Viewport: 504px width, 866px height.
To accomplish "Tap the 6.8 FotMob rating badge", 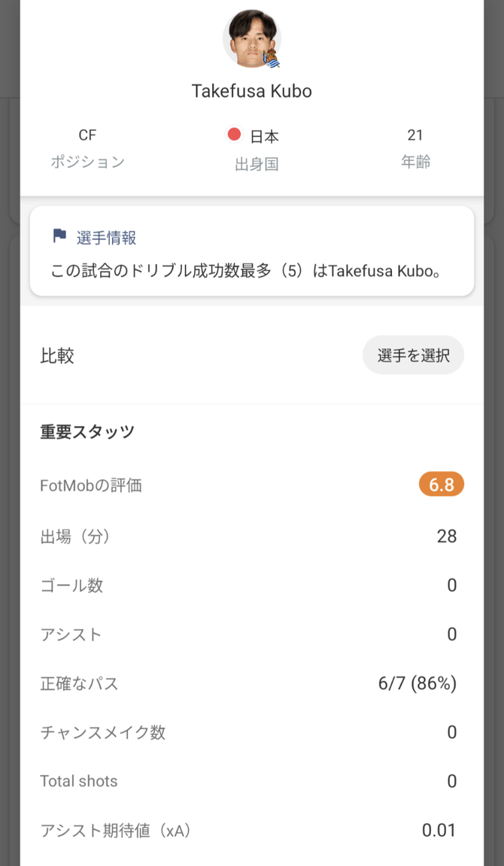I will [441, 485].
